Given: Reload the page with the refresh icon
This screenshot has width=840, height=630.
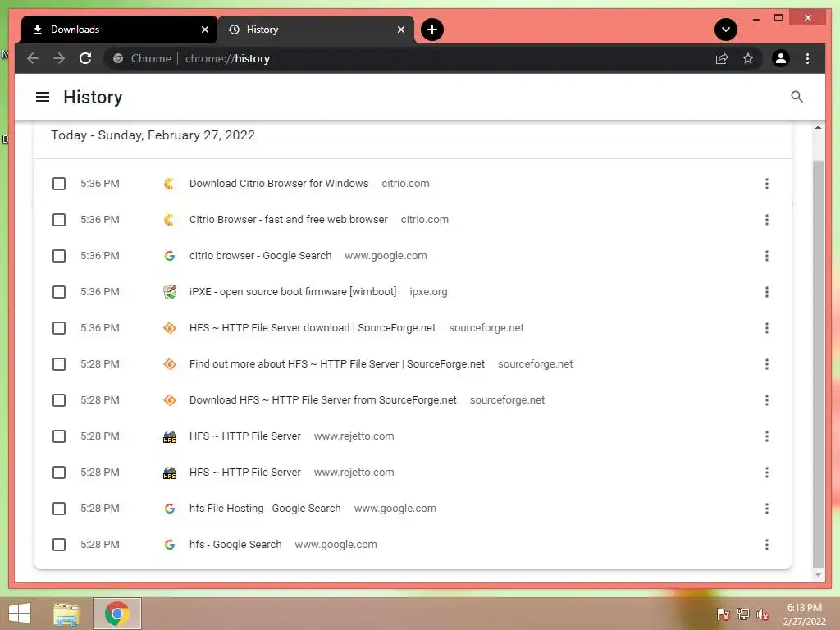Looking at the screenshot, I should click(85, 58).
